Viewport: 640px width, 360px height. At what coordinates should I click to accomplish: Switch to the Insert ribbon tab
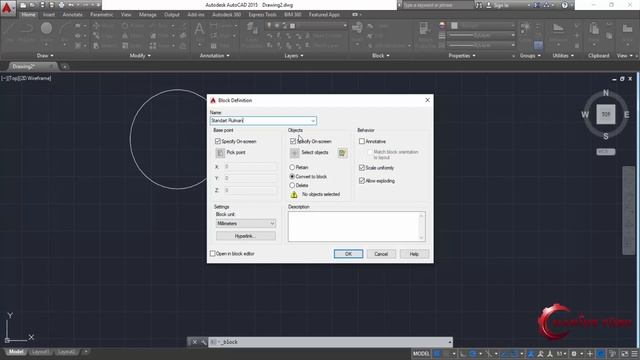point(49,15)
